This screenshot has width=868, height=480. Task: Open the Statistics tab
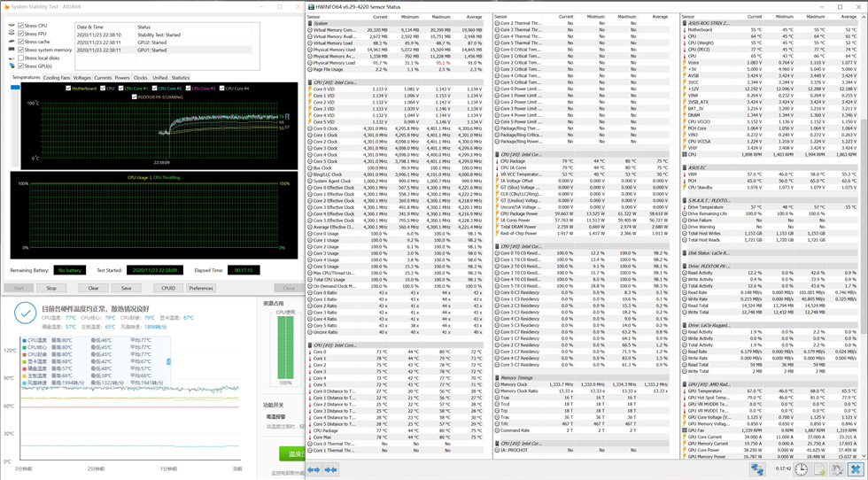pos(180,78)
